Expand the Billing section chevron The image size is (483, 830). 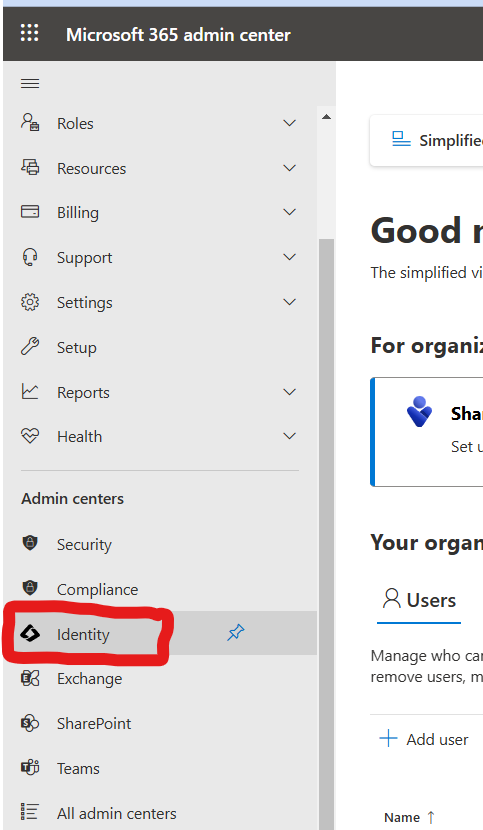[289, 212]
